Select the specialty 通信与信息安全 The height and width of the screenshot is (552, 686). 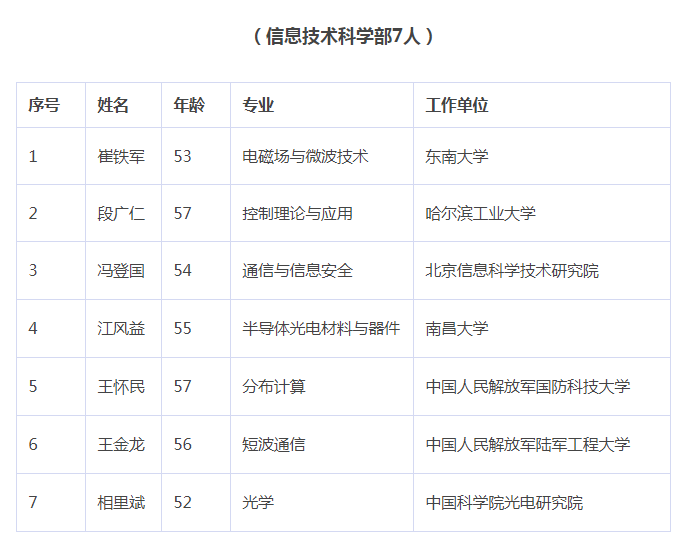pyautogui.click(x=298, y=271)
